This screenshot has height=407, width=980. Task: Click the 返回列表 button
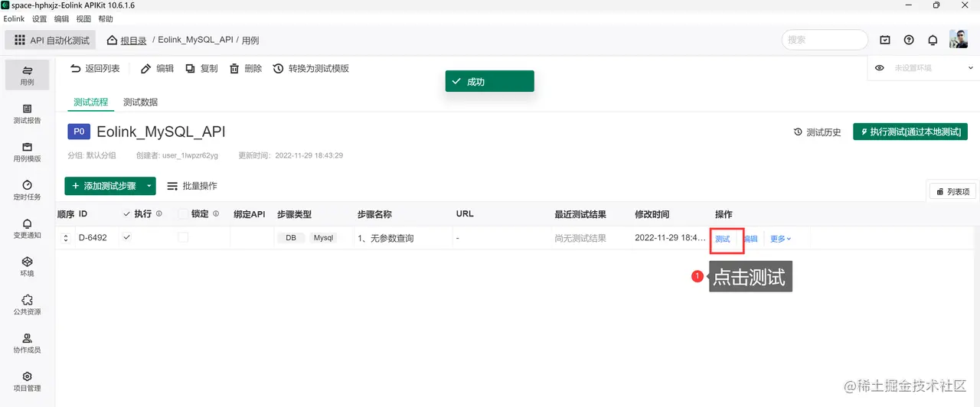95,68
